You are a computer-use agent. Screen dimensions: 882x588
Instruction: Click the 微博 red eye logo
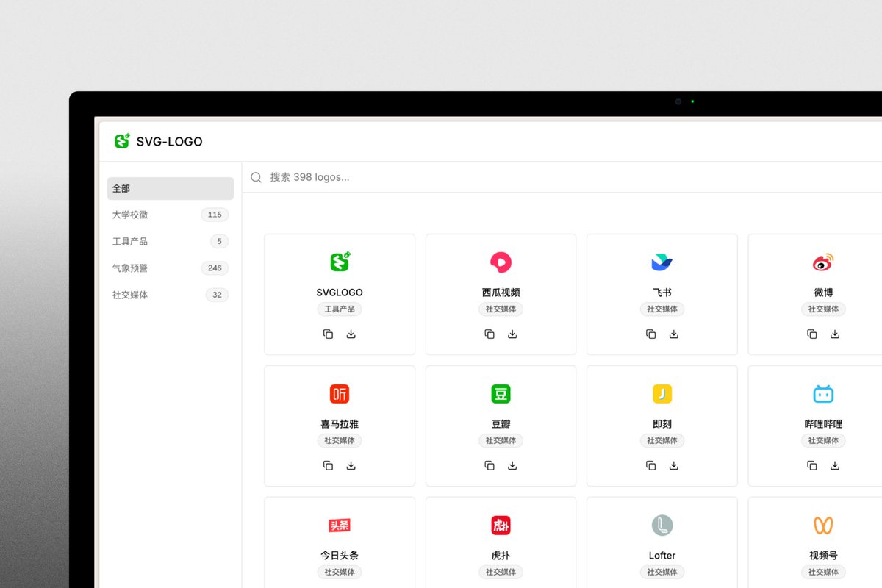pos(823,262)
